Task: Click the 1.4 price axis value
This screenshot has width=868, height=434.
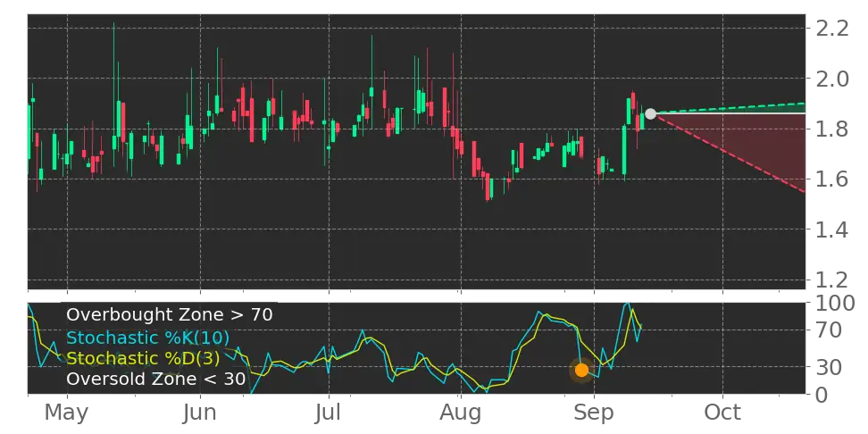Action: tap(832, 229)
